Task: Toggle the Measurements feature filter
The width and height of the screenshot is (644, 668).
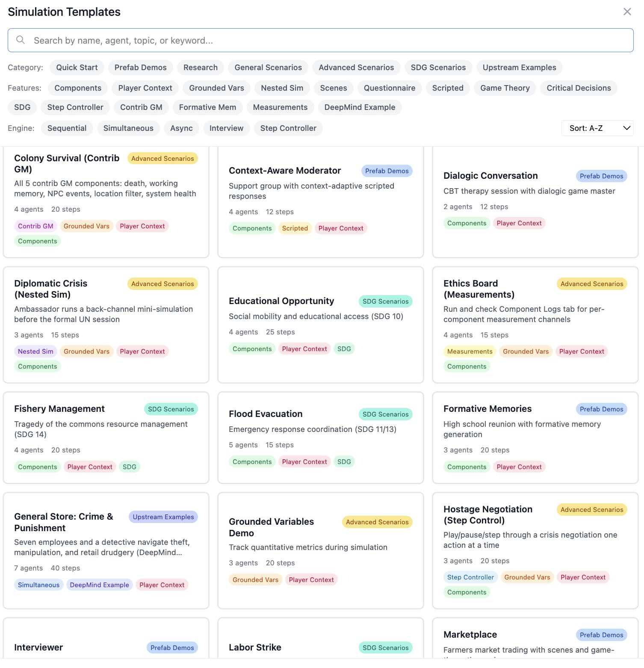Action: coord(280,107)
